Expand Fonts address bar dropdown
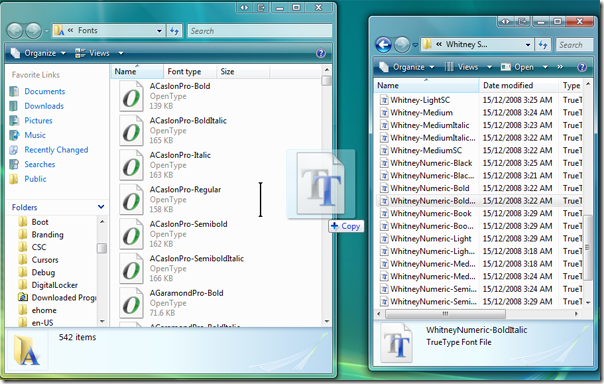Image resolution: width=604 pixels, height=384 pixels. pos(159,31)
